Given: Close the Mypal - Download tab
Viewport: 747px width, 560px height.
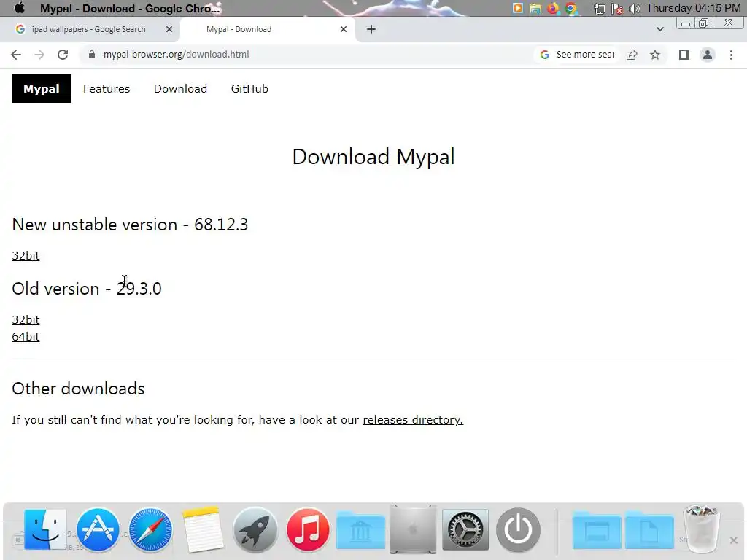Looking at the screenshot, I should coord(344,29).
